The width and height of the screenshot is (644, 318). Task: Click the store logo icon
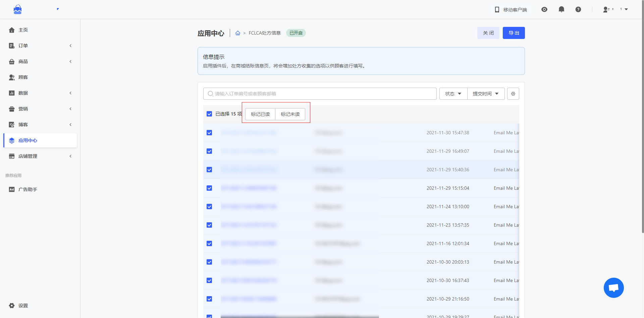point(17,9)
